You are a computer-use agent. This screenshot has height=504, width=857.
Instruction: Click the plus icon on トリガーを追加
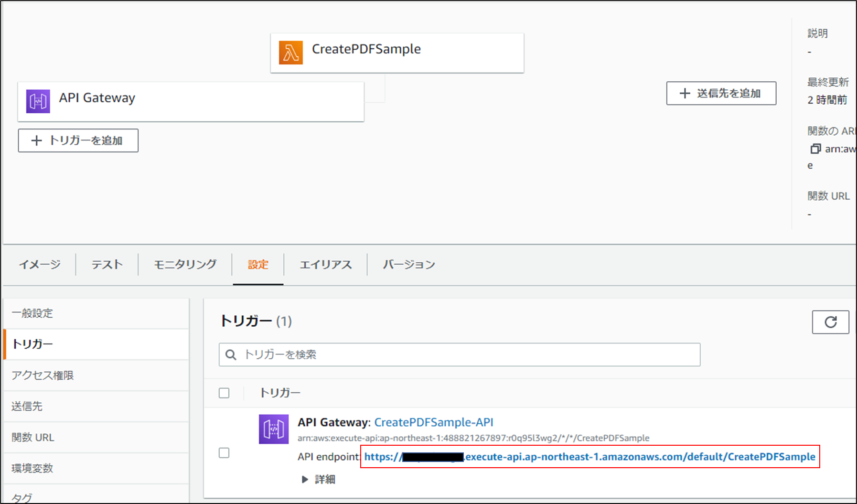[35, 140]
